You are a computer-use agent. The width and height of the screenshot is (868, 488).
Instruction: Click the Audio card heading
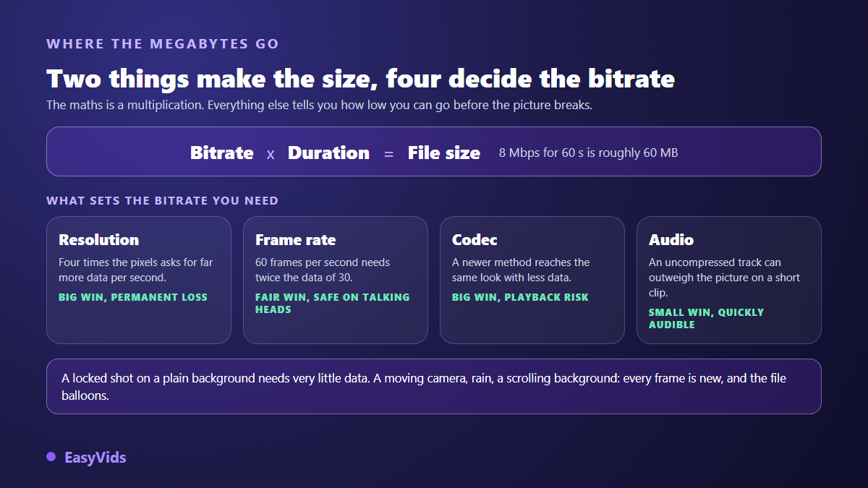pos(671,240)
